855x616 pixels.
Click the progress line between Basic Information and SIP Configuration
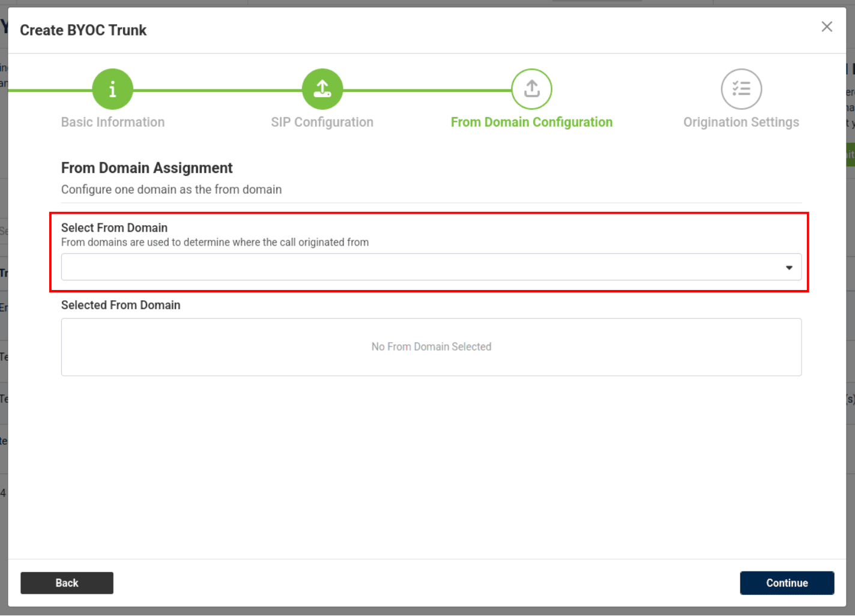tap(217, 91)
